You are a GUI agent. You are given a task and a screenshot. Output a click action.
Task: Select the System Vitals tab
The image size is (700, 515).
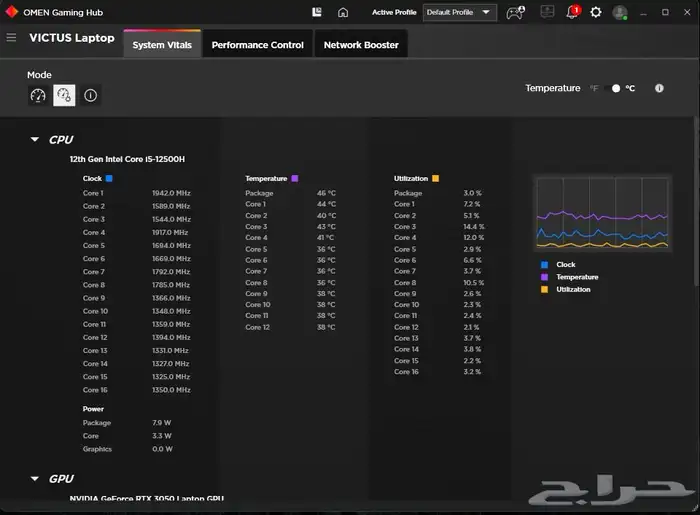pyautogui.click(x=162, y=45)
